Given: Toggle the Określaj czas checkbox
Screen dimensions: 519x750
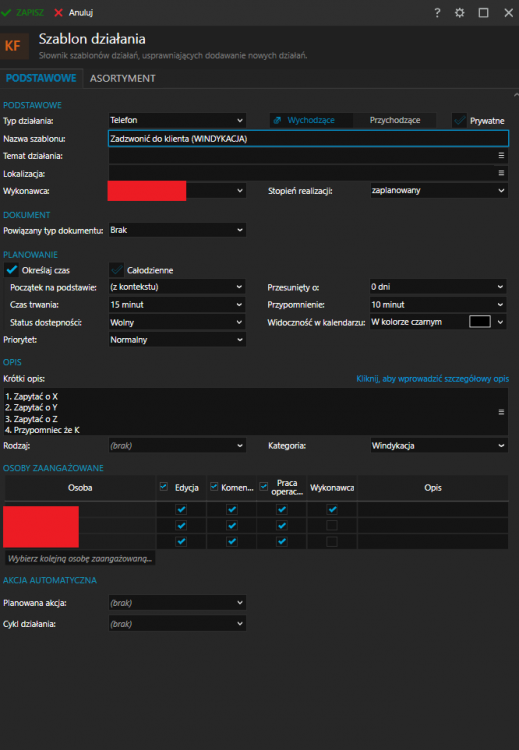Looking at the screenshot, I should (x=11, y=270).
